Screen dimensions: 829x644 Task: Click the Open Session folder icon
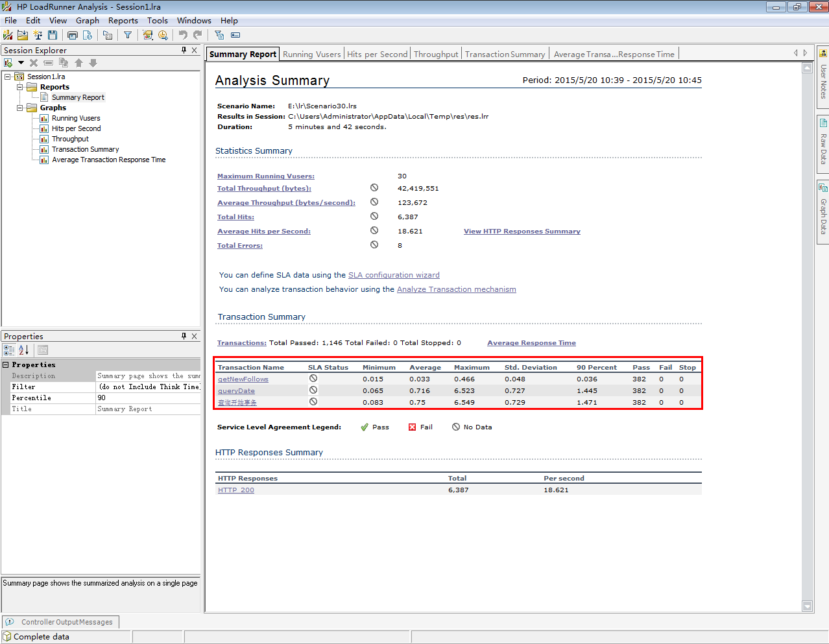click(x=23, y=35)
